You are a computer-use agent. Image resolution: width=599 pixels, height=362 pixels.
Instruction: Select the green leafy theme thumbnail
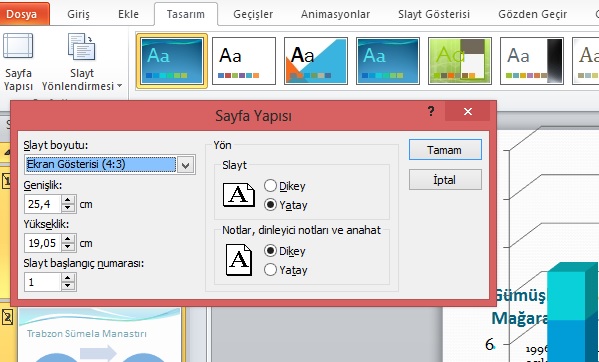460,61
